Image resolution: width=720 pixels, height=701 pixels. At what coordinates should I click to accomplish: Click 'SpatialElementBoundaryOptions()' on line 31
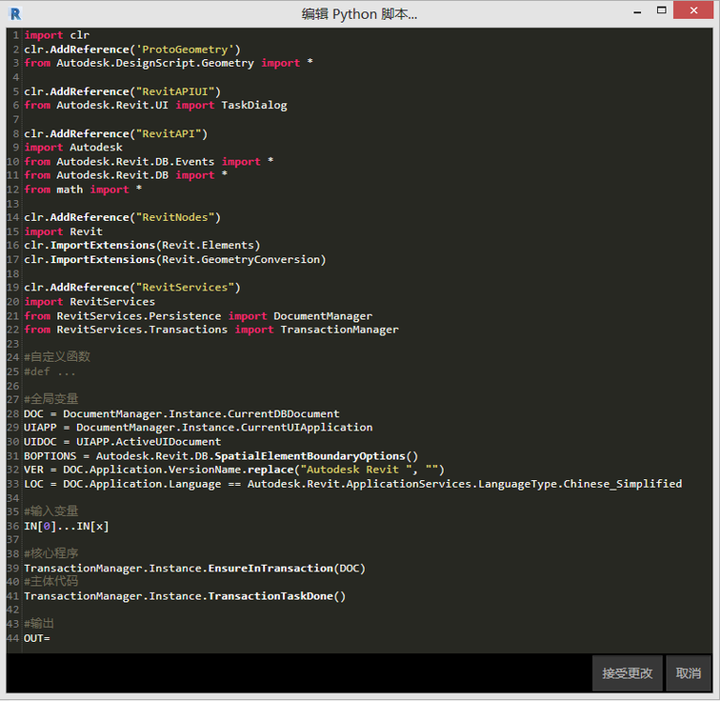pos(316,456)
